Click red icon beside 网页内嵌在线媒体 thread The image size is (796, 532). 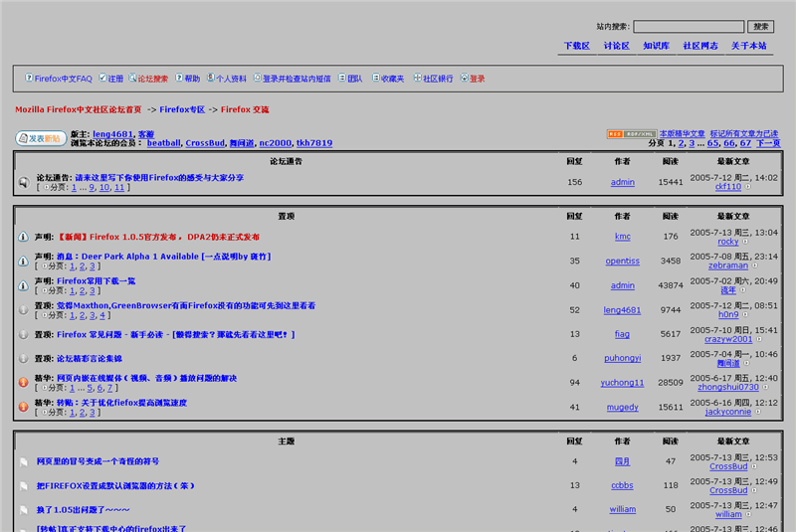click(x=23, y=383)
